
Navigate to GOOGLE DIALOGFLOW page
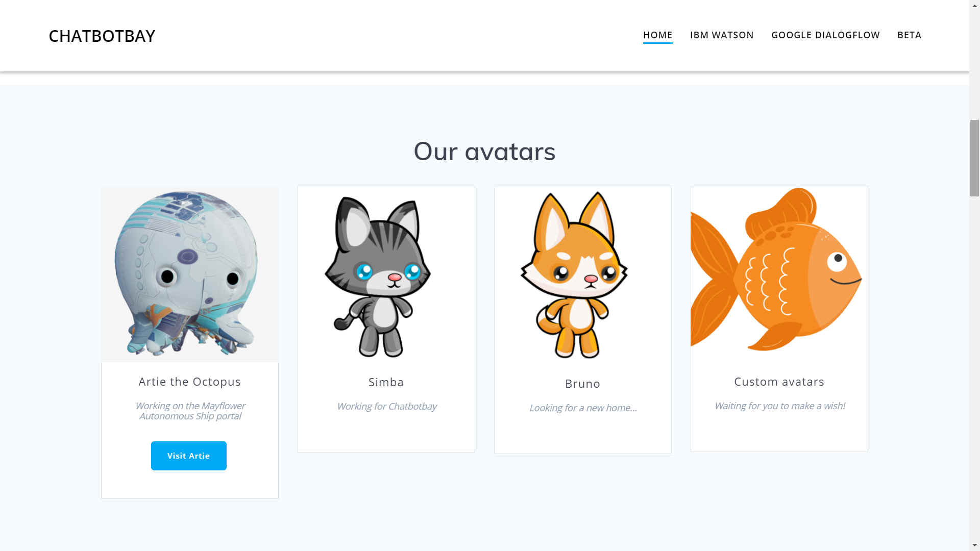pos(825,35)
